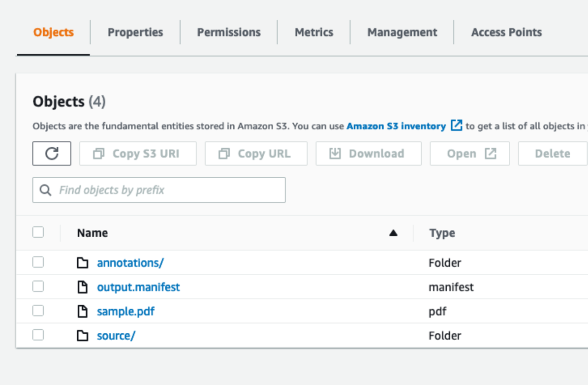
Task: Click the refresh objects icon button
Action: tap(52, 154)
